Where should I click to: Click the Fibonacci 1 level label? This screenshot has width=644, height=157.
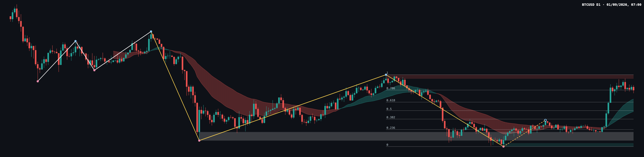[387, 73]
